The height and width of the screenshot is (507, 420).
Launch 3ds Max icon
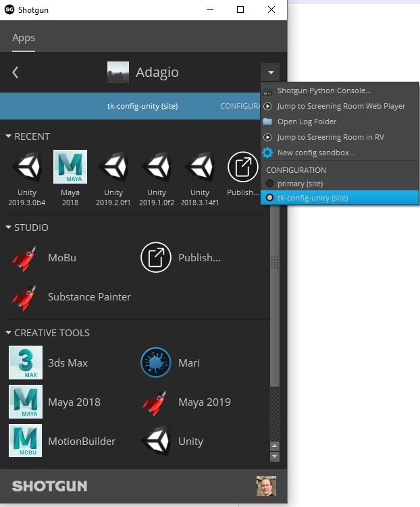pyautogui.click(x=26, y=363)
